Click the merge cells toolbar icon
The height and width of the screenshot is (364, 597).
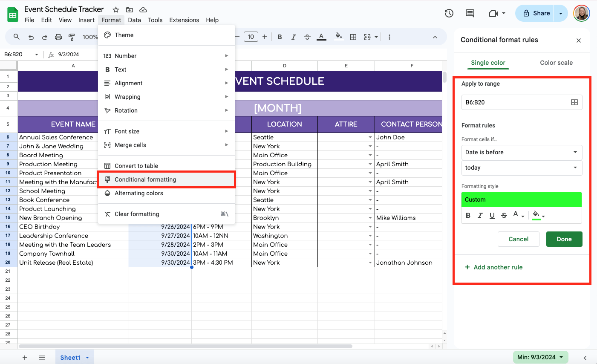pyautogui.click(x=367, y=37)
